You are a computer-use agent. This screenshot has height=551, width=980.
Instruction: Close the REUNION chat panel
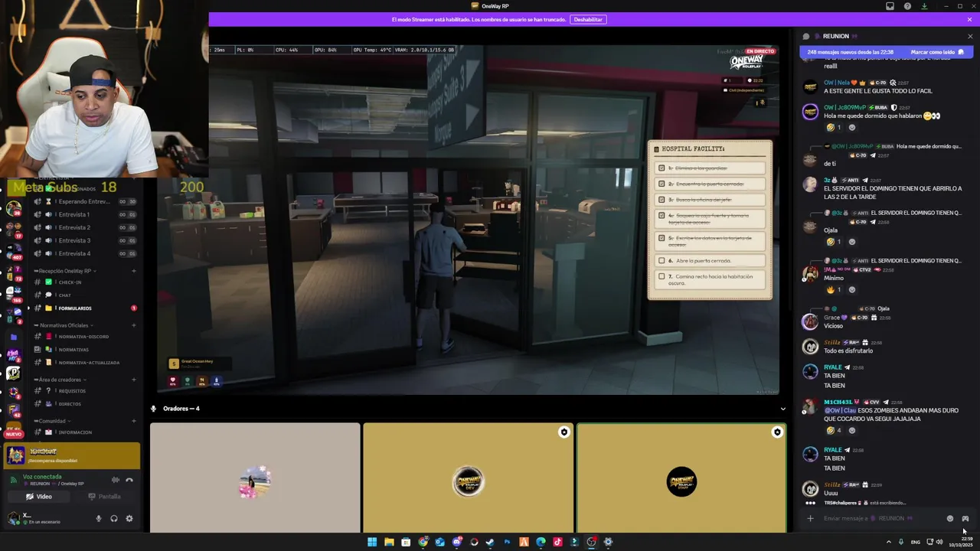click(x=970, y=36)
